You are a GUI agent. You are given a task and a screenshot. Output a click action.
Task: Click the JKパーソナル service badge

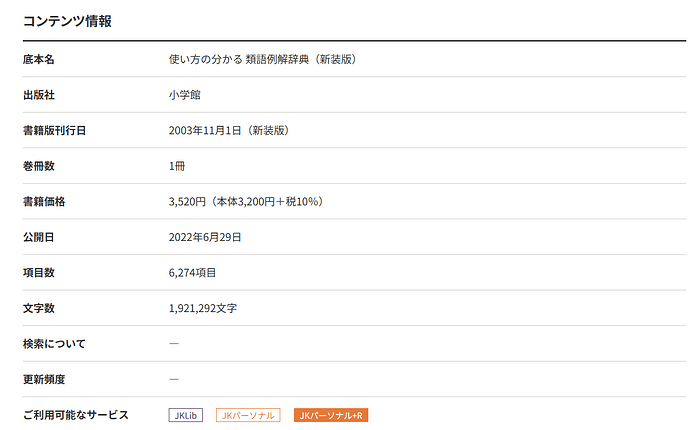(x=248, y=415)
